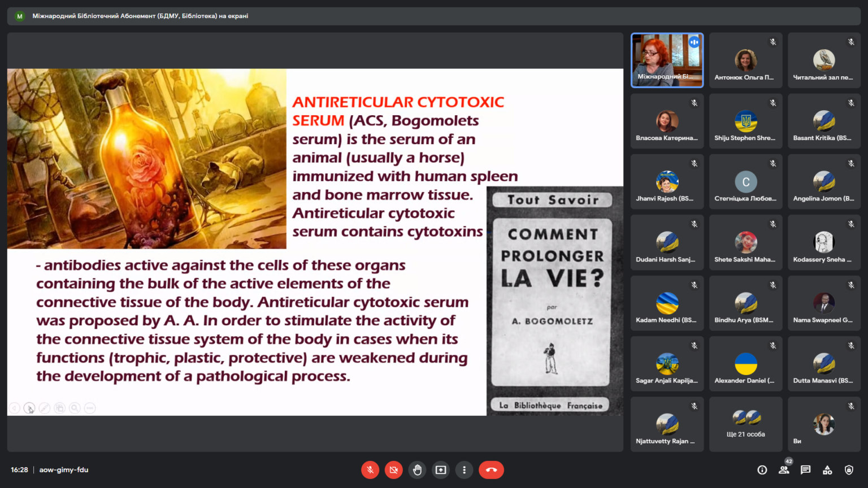Open the slide show three-dot options

pos(90,408)
